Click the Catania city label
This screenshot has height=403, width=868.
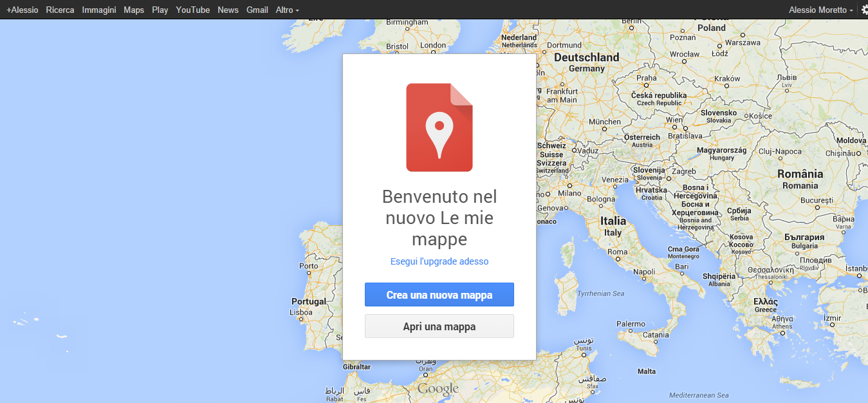656,334
